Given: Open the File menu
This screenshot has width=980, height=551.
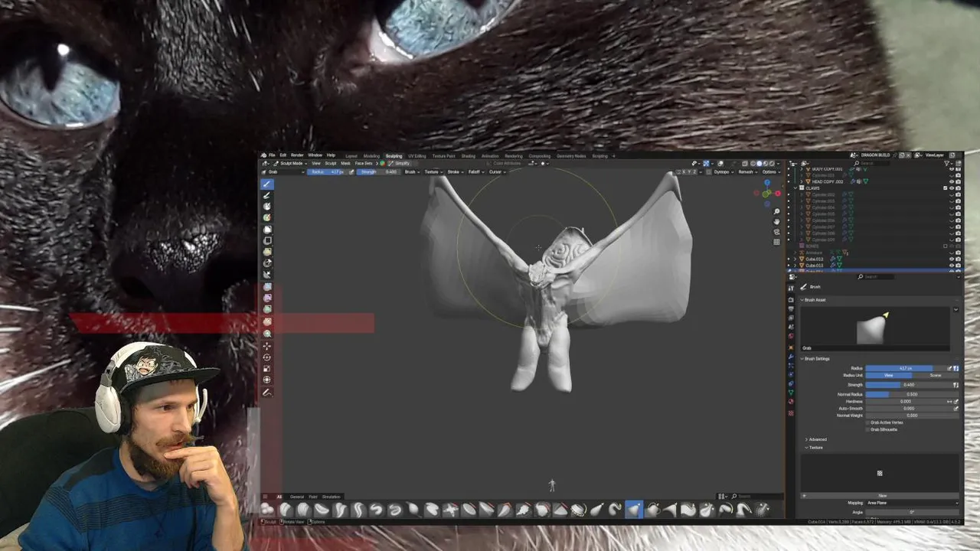Looking at the screenshot, I should (x=272, y=155).
